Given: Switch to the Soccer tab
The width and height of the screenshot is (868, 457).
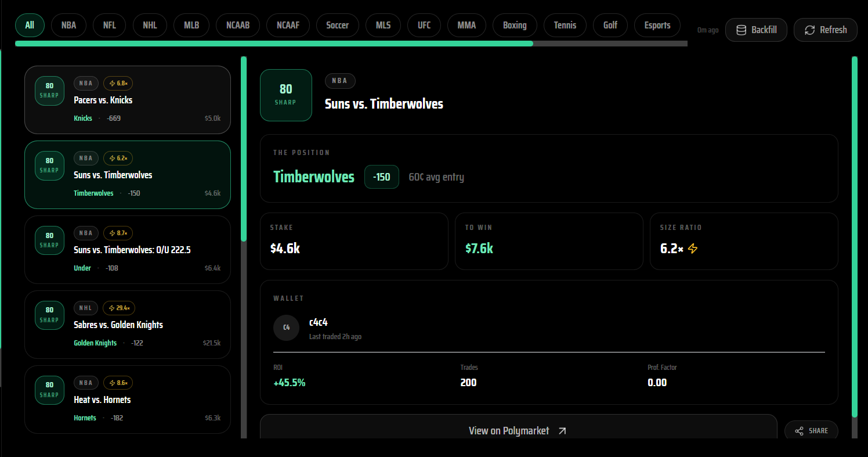Looking at the screenshot, I should pyautogui.click(x=337, y=25).
